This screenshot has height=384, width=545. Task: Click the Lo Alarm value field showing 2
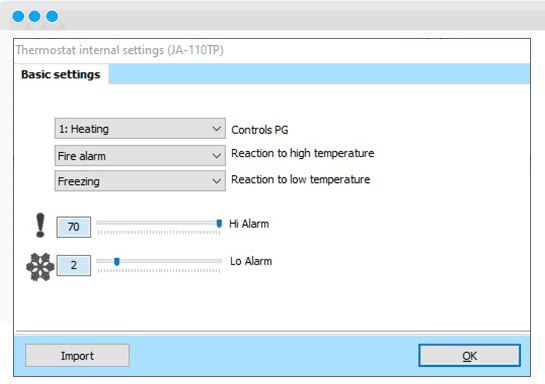point(74,265)
